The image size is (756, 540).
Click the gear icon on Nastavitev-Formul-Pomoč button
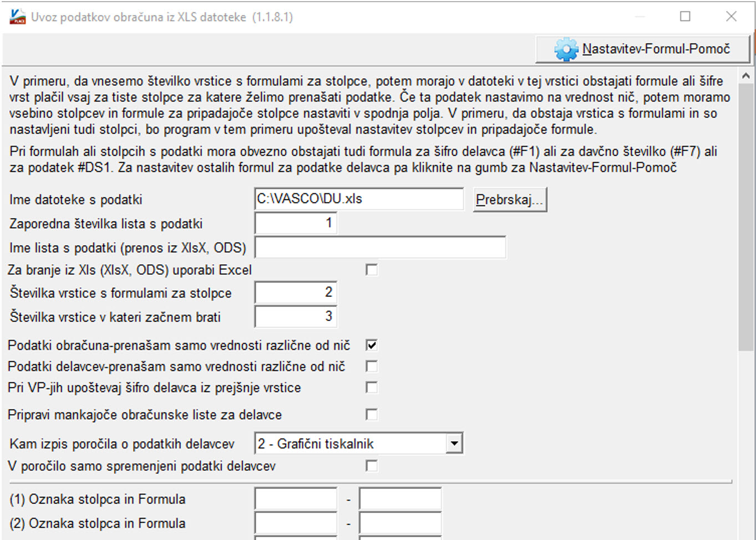click(x=566, y=49)
